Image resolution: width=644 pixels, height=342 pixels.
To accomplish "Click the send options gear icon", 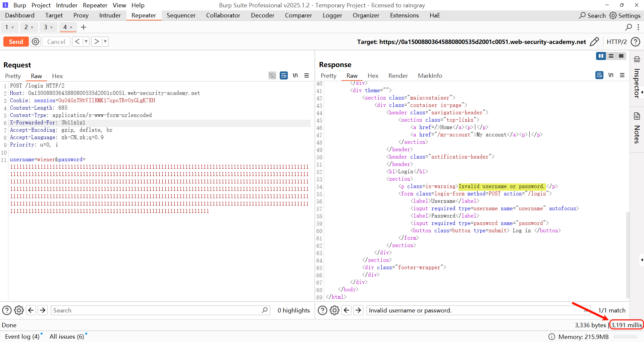I will tap(36, 42).
